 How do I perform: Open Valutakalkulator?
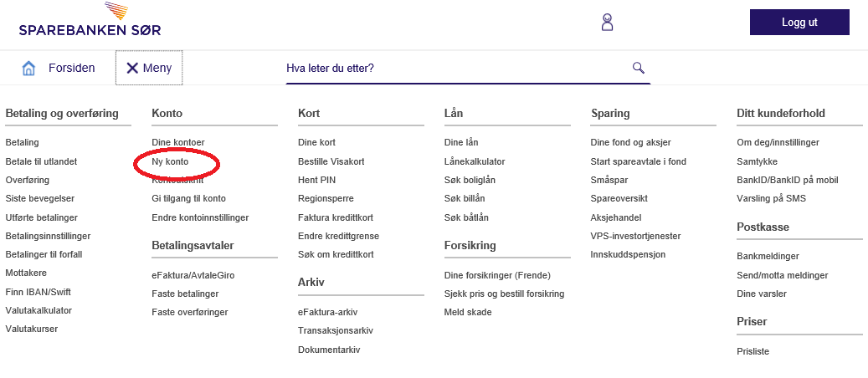(39, 310)
